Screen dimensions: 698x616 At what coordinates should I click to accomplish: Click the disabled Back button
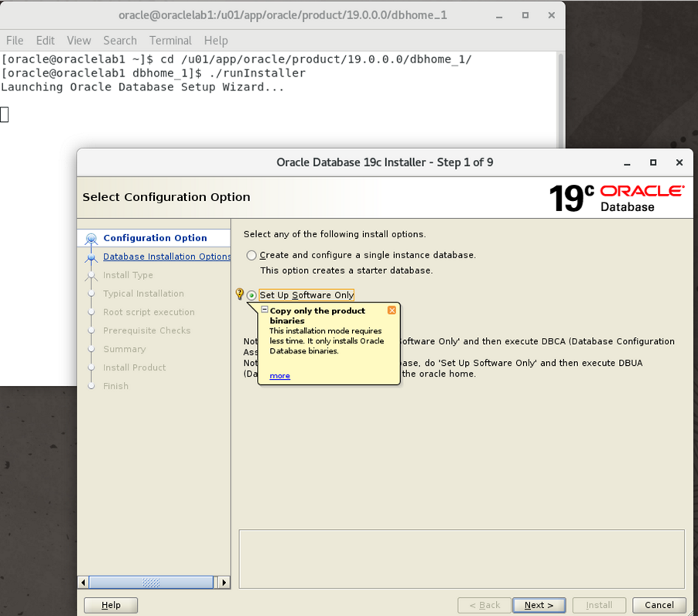pos(484,605)
